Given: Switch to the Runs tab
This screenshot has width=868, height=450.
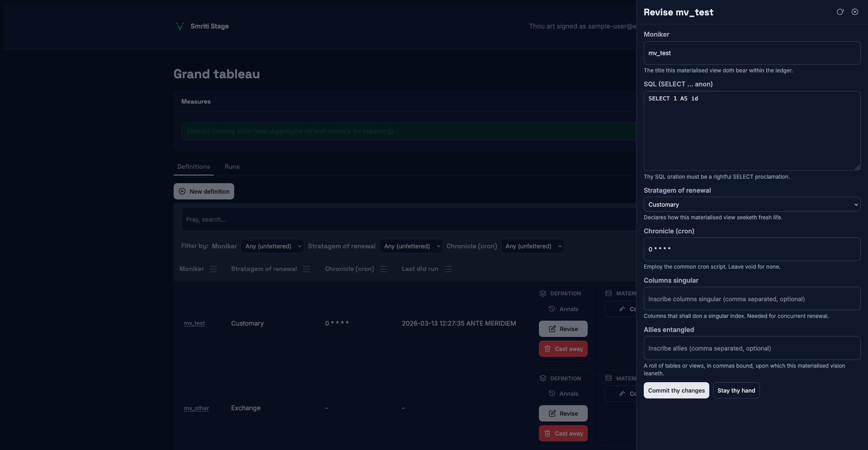Looking at the screenshot, I should tap(232, 166).
